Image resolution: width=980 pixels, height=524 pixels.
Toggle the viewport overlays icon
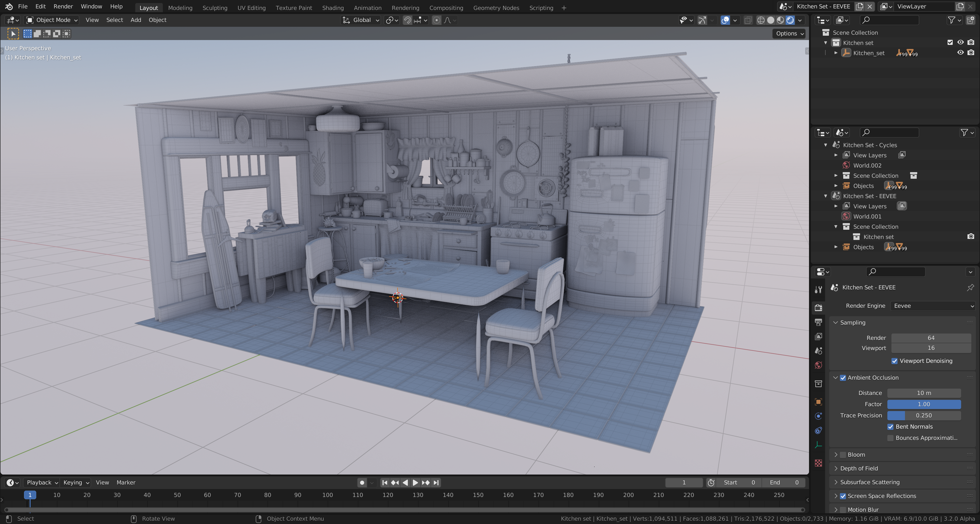[726, 20]
